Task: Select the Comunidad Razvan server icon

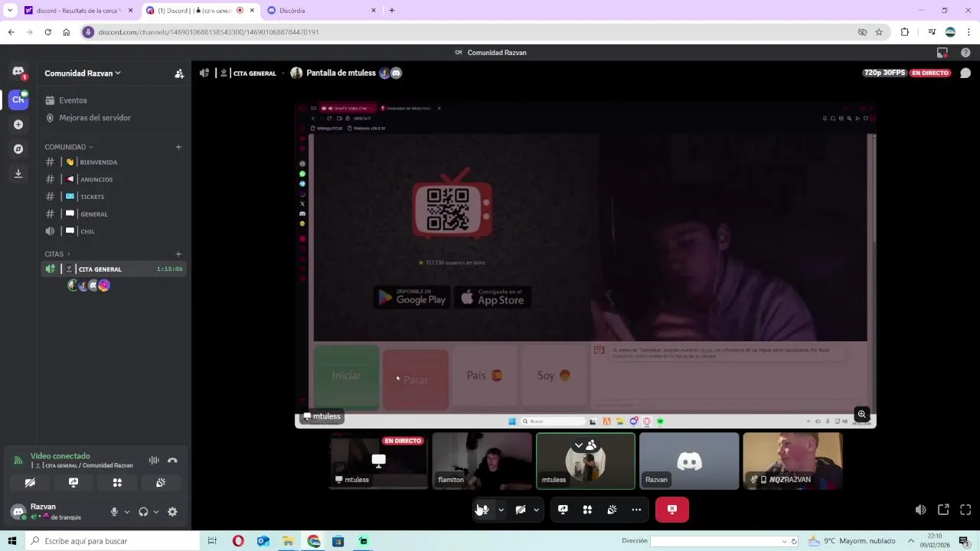Action: 18,99
